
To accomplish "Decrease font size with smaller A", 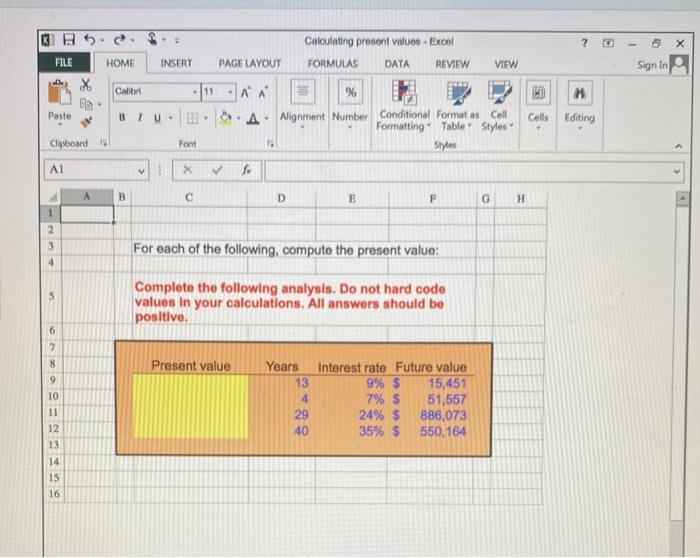I will pos(262,92).
